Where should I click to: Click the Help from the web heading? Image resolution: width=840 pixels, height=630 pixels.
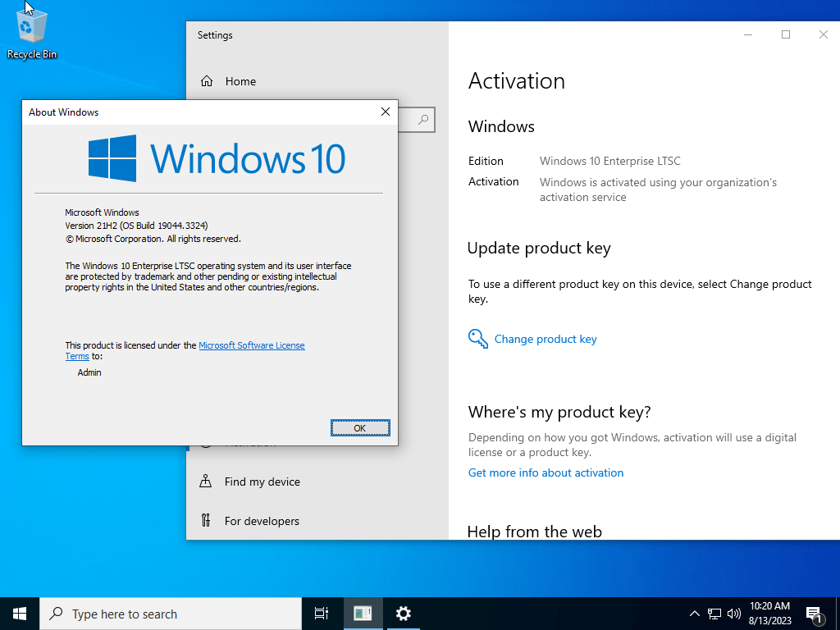(x=535, y=531)
